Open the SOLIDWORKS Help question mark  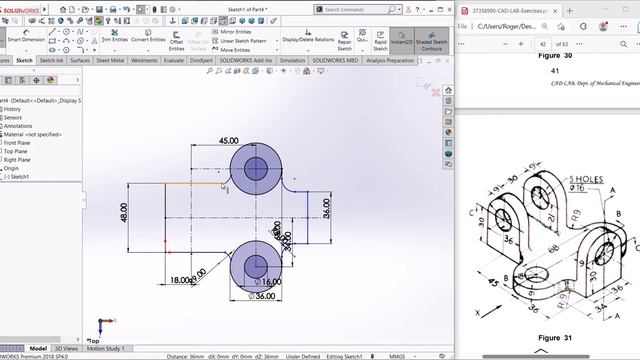tap(417, 9)
